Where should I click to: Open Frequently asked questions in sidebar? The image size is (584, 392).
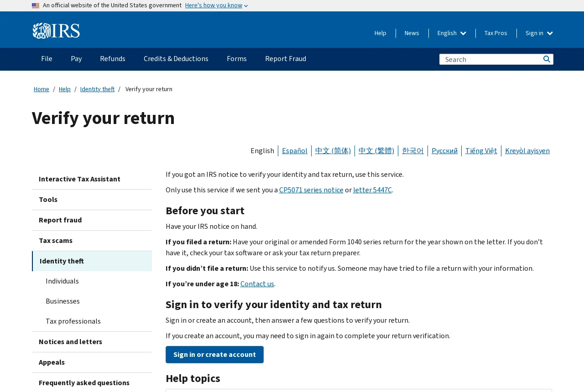click(92, 382)
